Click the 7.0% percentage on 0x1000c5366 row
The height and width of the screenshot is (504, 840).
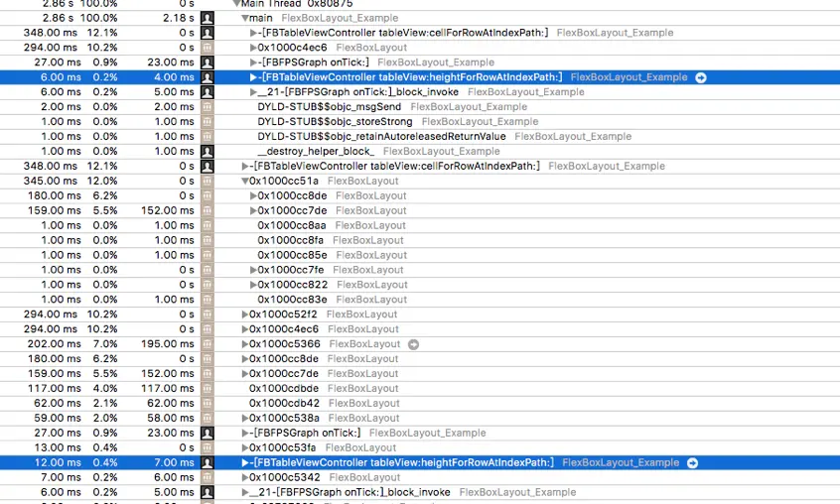tap(104, 344)
